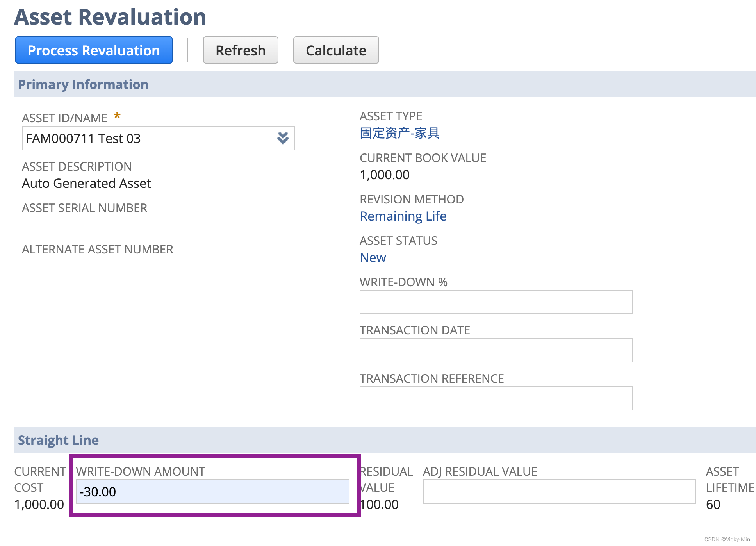756x546 pixels.
Task: Click the Calculate button
Action: pos(336,50)
